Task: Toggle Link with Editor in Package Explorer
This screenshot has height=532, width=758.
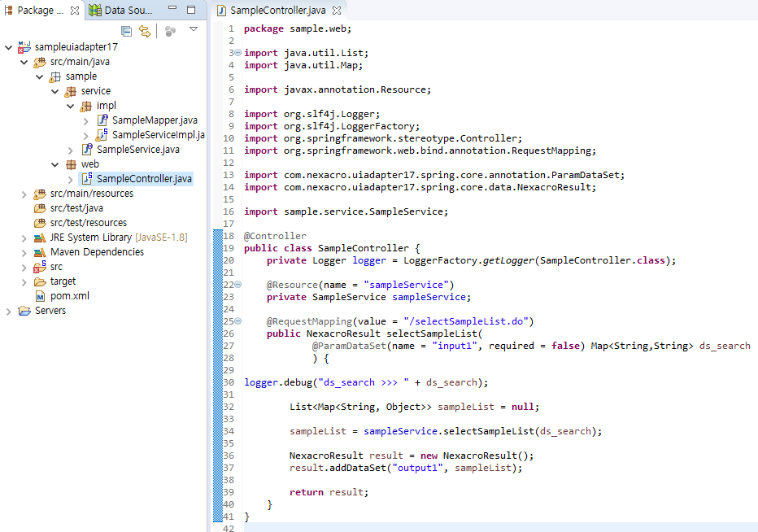Action: (x=145, y=31)
